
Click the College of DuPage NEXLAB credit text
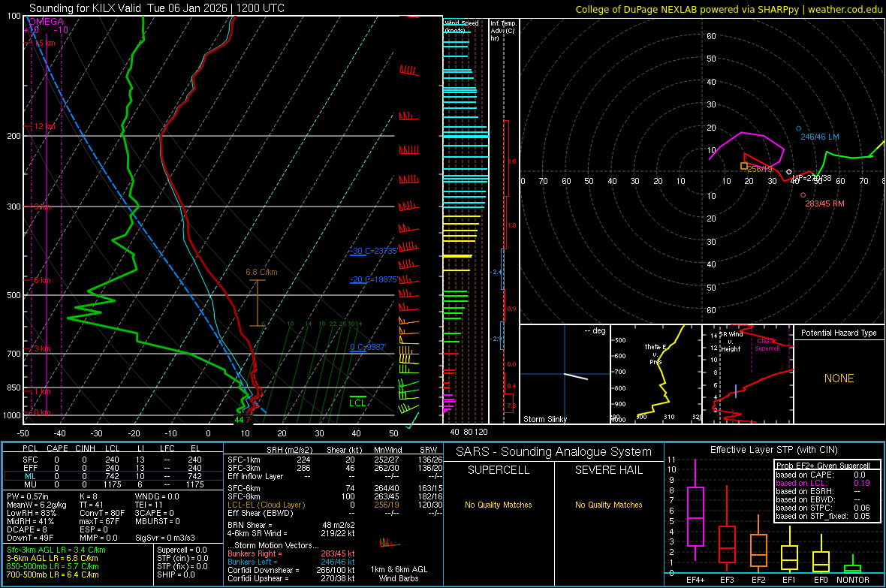(728, 9)
